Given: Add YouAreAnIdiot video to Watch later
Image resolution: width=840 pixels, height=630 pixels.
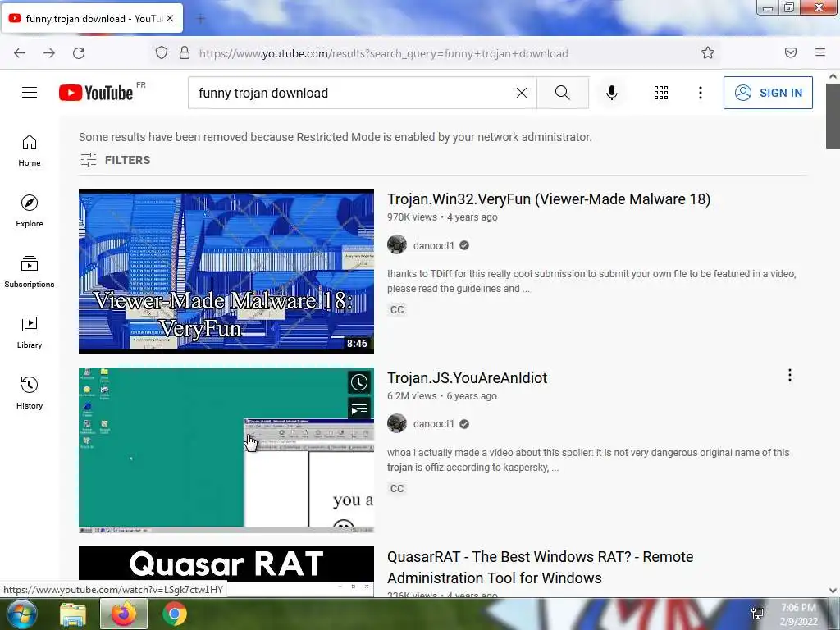Looking at the screenshot, I should coord(359,382).
